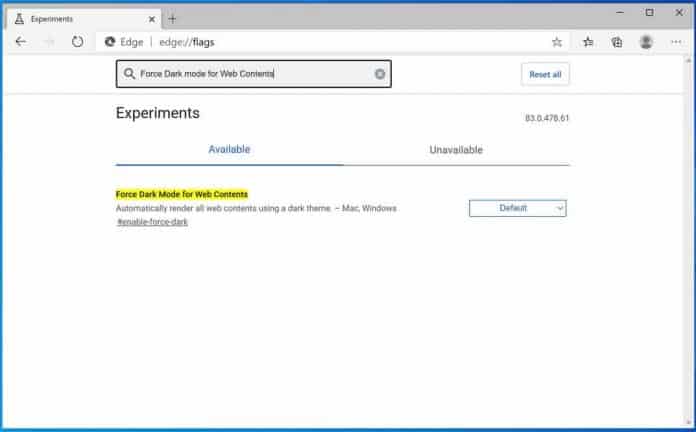Click the Experiments page heading
This screenshot has width=696, height=432.
158,113
